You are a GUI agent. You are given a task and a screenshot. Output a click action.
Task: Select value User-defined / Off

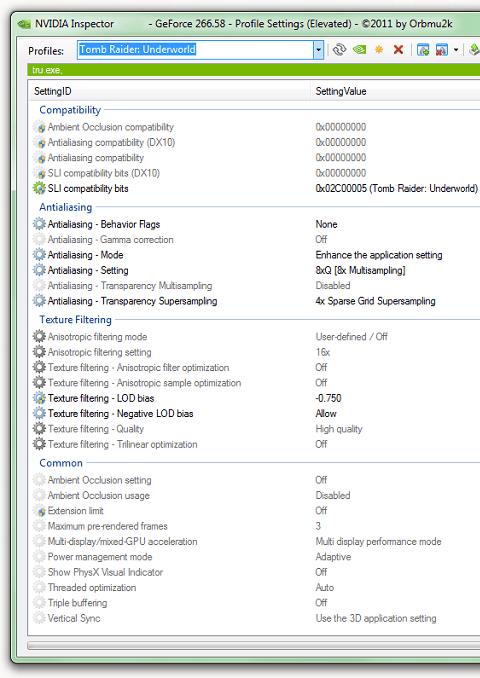(x=352, y=336)
